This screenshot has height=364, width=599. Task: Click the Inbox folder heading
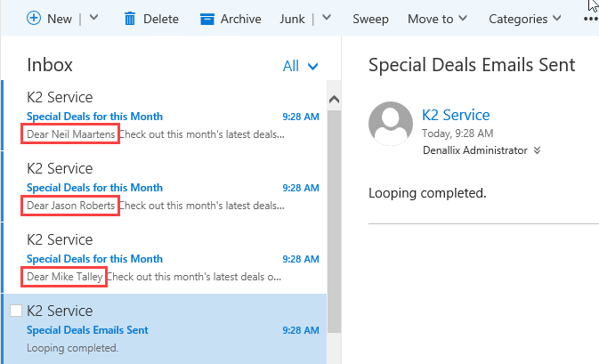tap(50, 65)
